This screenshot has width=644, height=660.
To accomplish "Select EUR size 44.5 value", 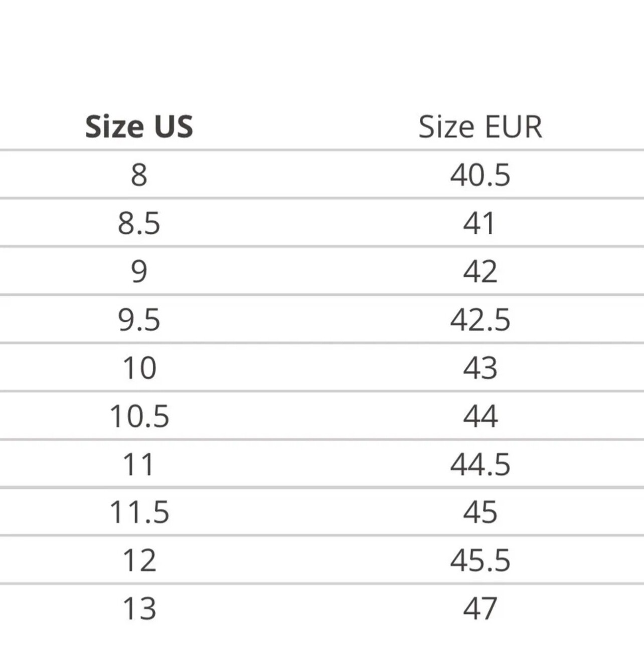I will tap(480, 464).
